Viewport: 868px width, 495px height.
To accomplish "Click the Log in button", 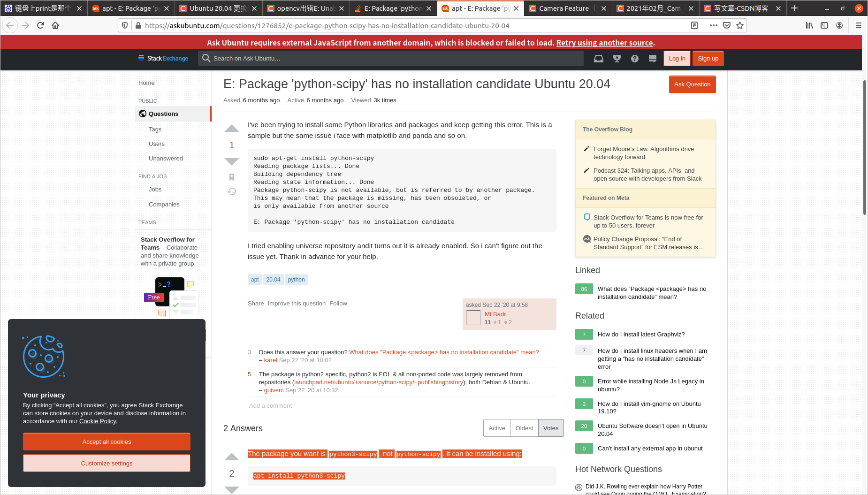I will click(677, 59).
